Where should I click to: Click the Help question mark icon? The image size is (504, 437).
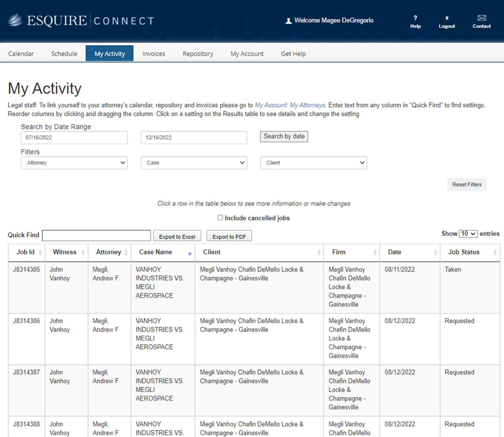click(415, 18)
